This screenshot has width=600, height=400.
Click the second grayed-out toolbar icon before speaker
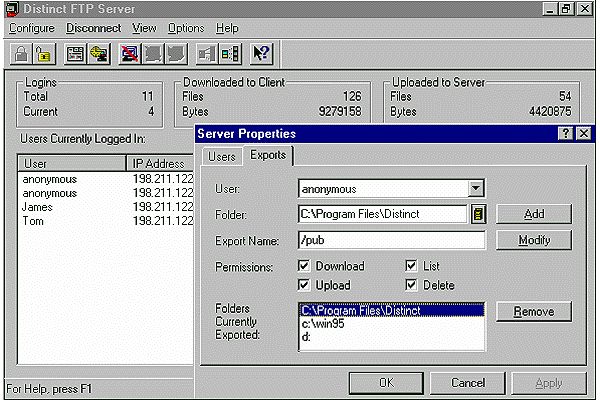(x=175, y=53)
